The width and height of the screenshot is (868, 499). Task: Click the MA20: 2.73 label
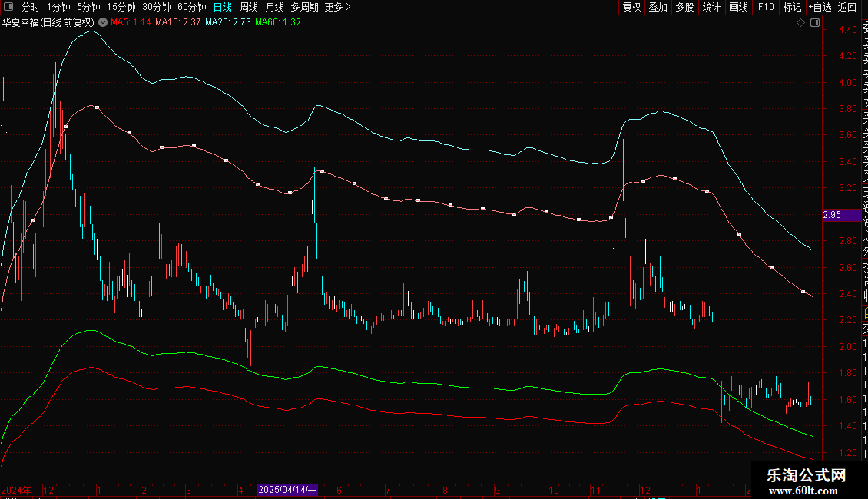(228, 23)
